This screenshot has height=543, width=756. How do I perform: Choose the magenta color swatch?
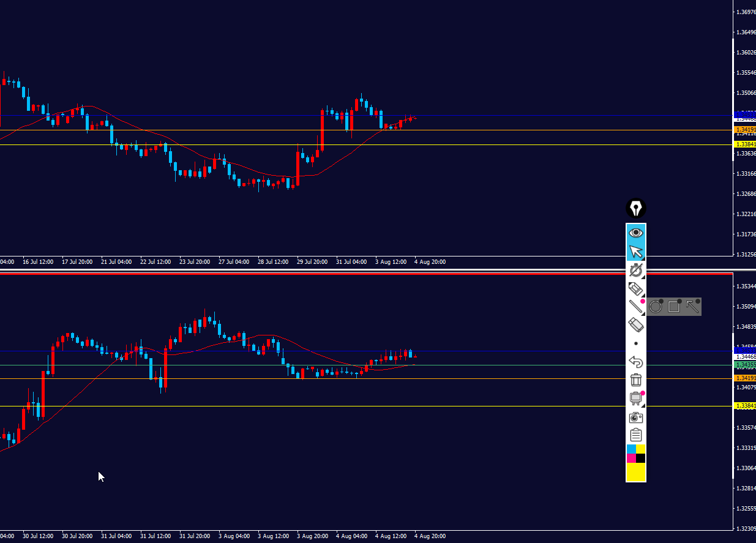point(631,459)
